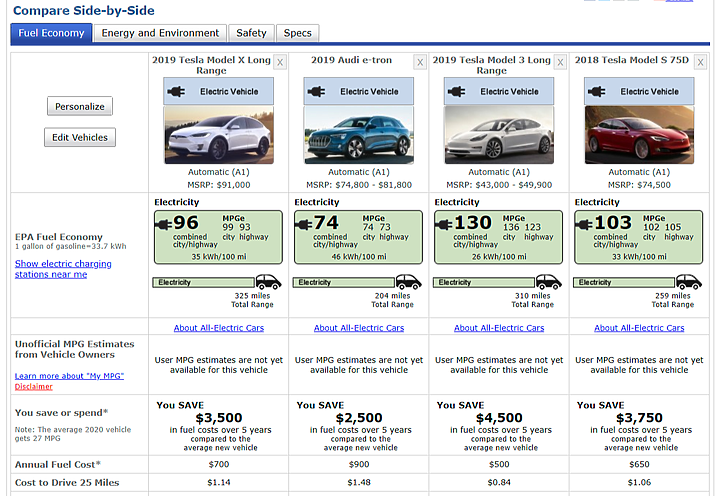Click the 2018 Tesla Model S 75D heading
Screen dimensions: 720x496
point(632,60)
